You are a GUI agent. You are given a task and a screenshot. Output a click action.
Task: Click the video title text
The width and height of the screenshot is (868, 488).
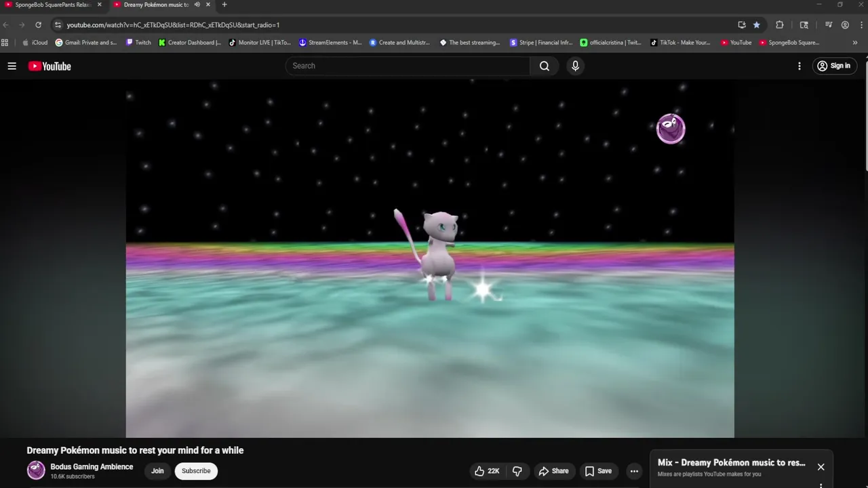135,450
